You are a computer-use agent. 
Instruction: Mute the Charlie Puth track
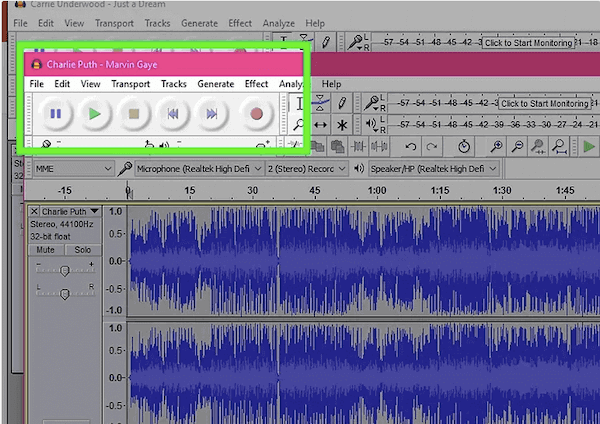point(46,250)
